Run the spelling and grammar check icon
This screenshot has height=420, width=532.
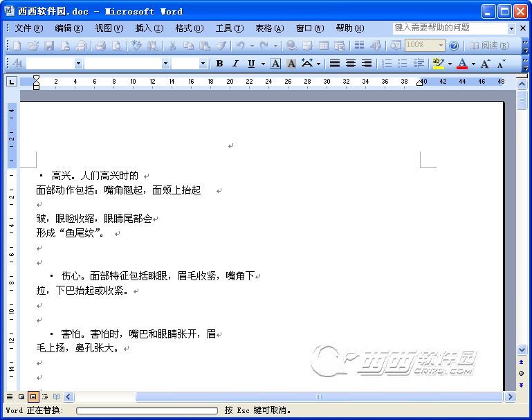click(137, 45)
